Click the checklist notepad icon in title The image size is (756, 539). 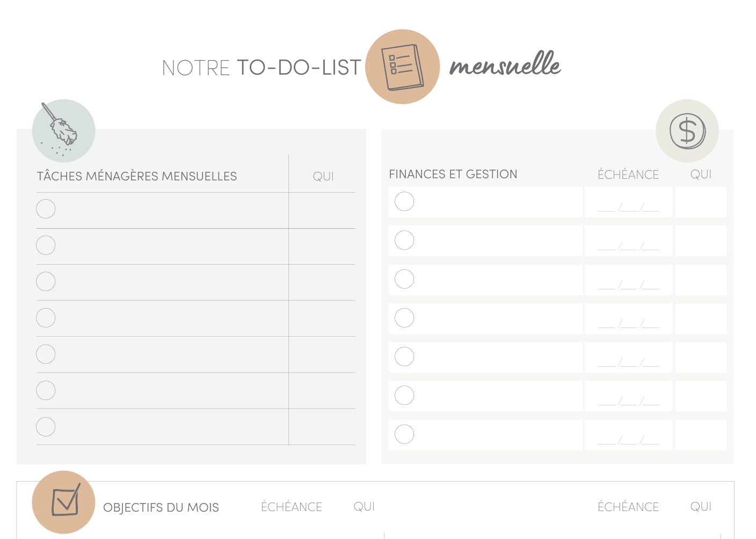click(x=402, y=67)
